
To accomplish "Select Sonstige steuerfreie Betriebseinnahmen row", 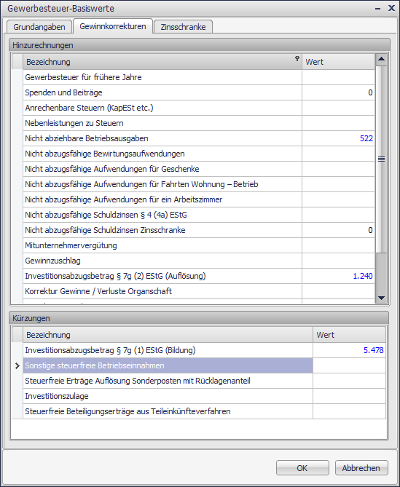I will click(204, 366).
